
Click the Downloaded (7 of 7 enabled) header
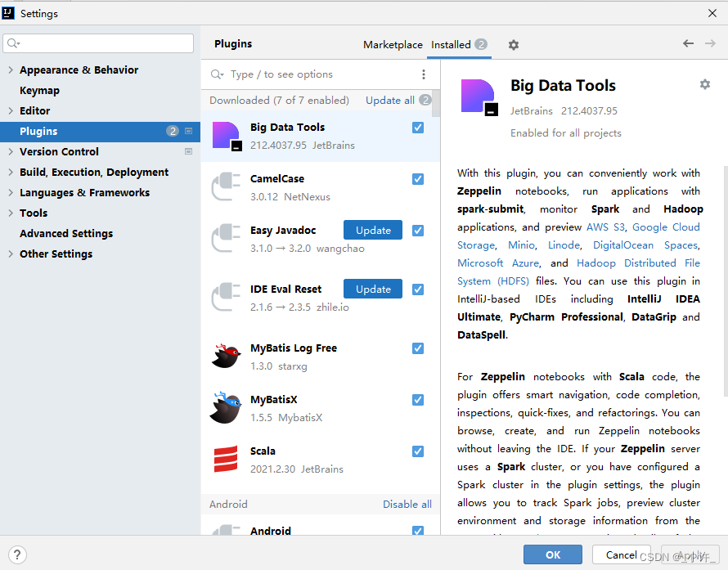point(279,101)
